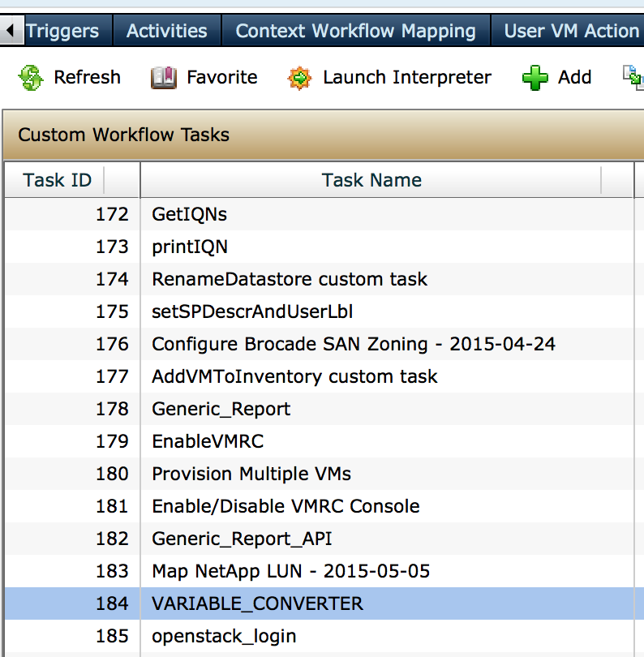The image size is (644, 657).
Task: Click the Favorite book icon
Action: coord(163,78)
